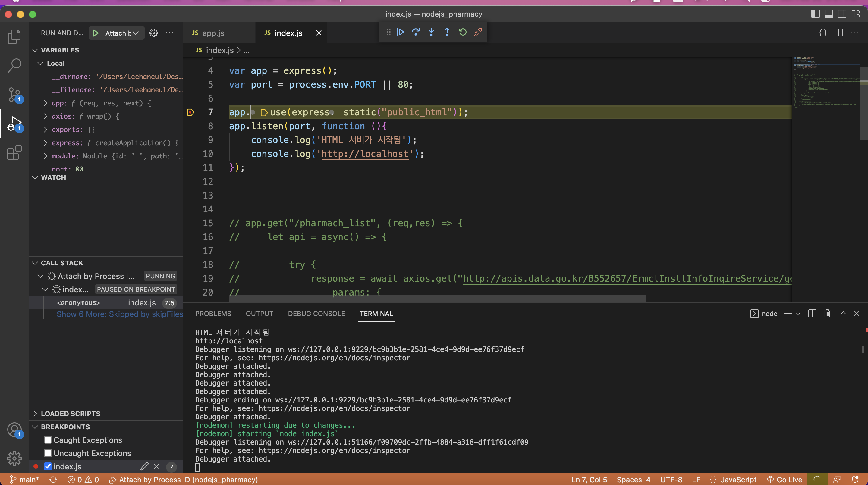Expand the axios variable
This screenshot has height=485, width=868.
pos(45,116)
